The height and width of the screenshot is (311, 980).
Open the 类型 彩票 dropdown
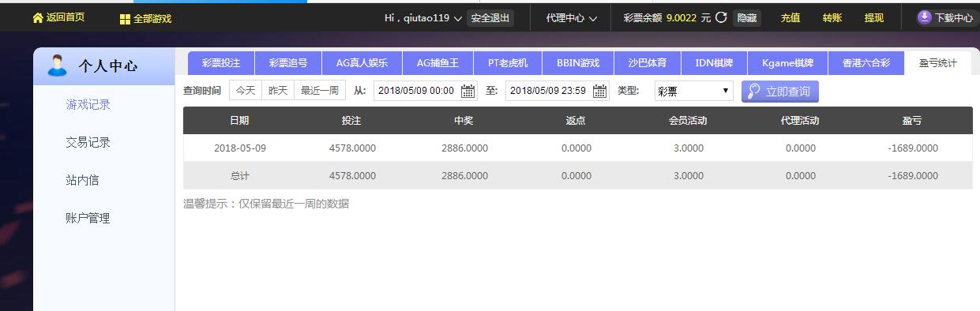[694, 91]
